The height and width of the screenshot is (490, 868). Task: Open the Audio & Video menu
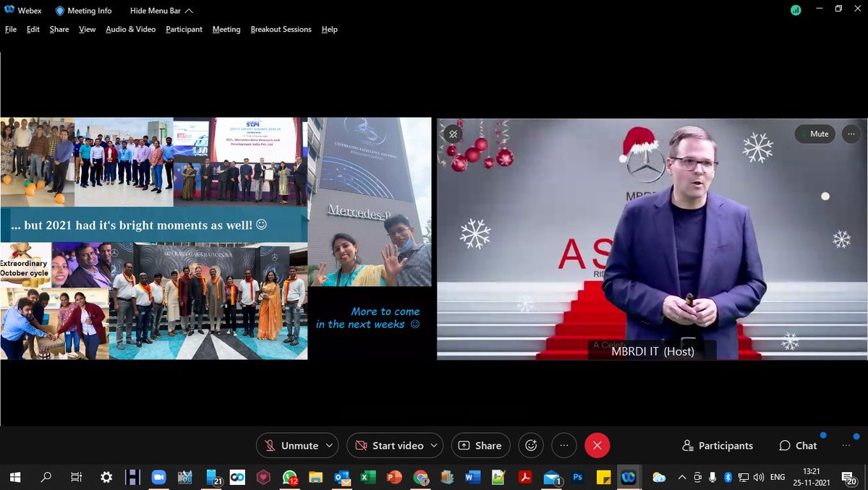tap(131, 29)
